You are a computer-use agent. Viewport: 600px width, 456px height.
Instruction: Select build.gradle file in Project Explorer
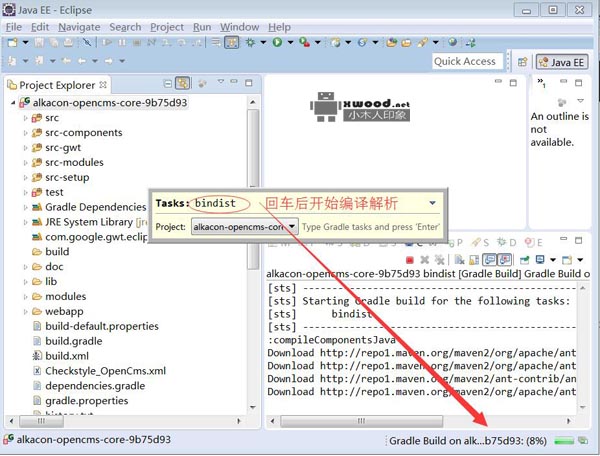(x=73, y=341)
